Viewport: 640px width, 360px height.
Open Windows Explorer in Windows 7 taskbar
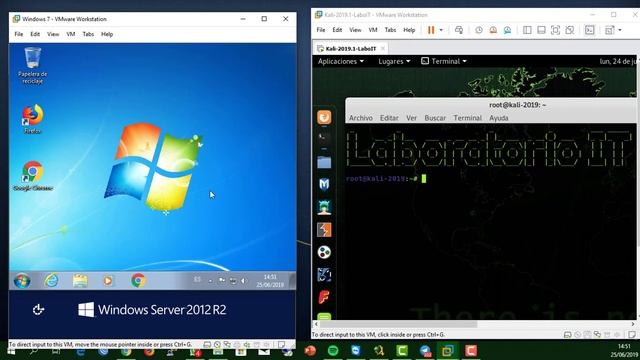click(80, 281)
